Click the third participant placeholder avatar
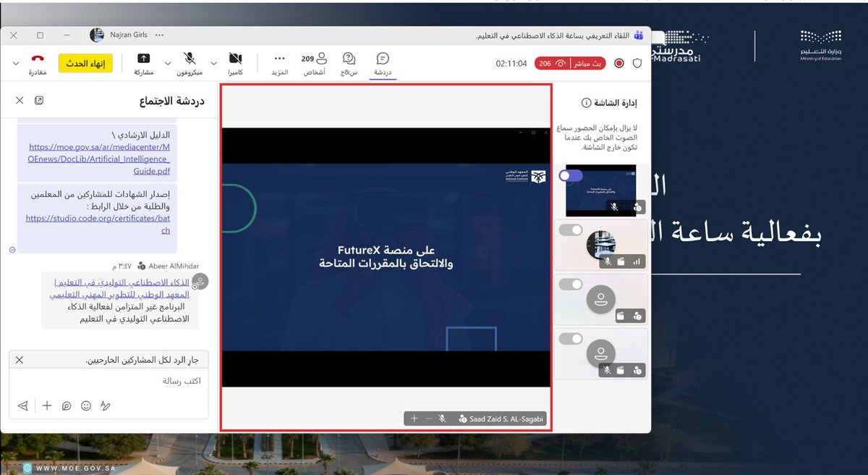The height and width of the screenshot is (475, 868). click(600, 299)
